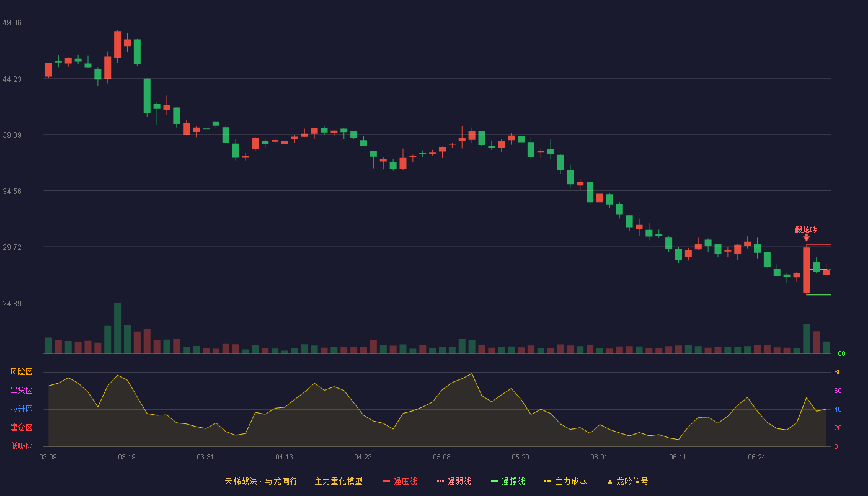Viewport: 868px width, 496px height.
Task: Click the 建仓区 zone label
Action: (x=21, y=428)
